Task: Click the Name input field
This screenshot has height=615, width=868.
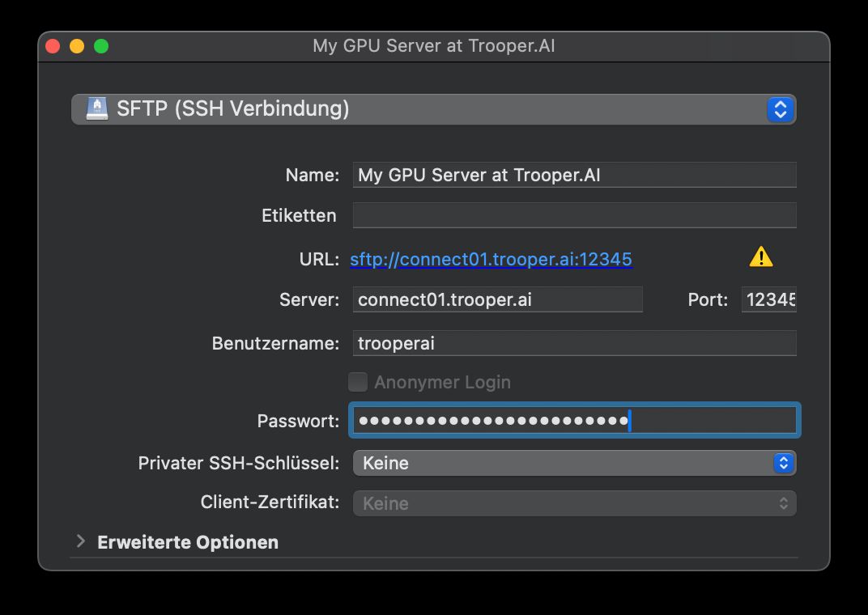Action: [x=575, y=175]
